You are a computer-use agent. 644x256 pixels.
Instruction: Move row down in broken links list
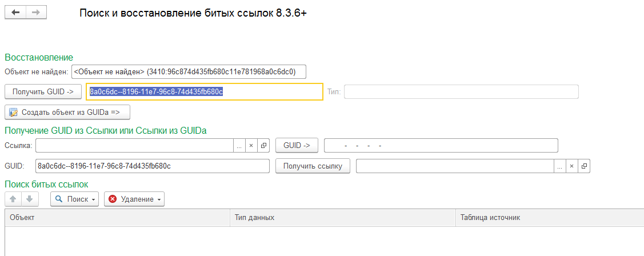(30, 199)
